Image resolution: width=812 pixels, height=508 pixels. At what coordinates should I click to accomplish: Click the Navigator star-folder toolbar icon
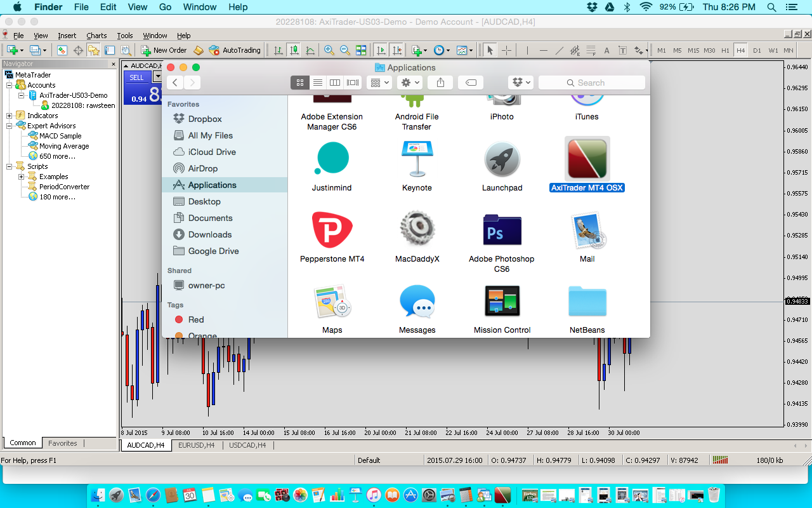94,50
